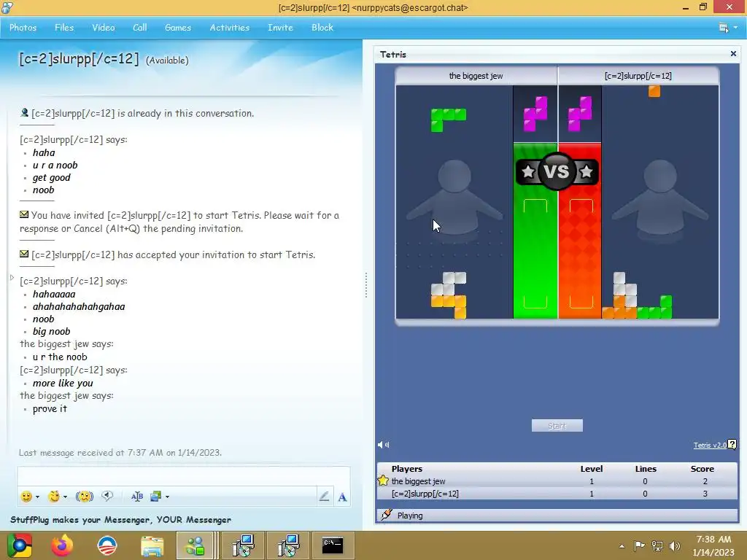This screenshot has width=747, height=560.
Task: Click the 'get good' chat message
Action: click(52, 178)
